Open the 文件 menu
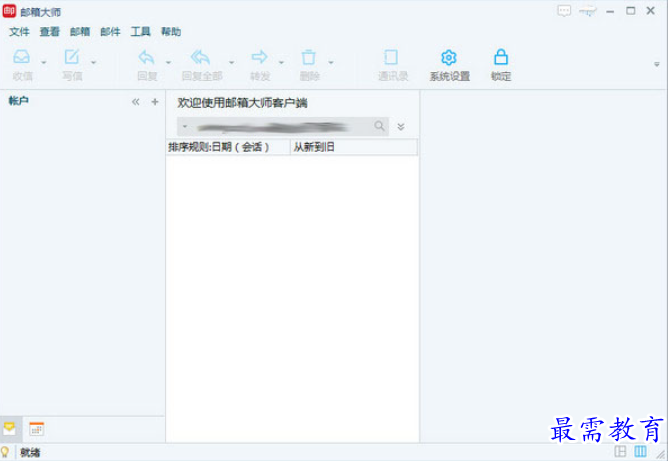 (x=19, y=32)
